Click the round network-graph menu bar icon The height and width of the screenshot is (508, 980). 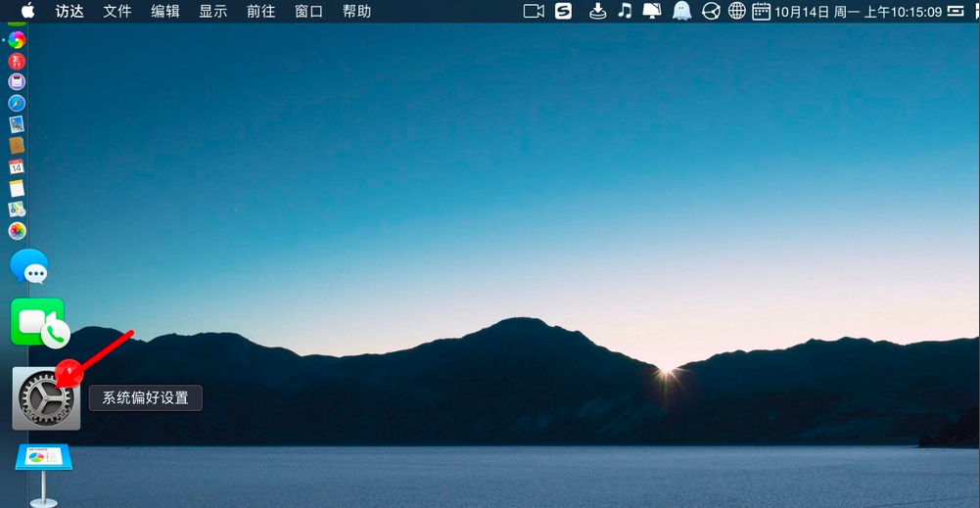pyautogui.click(x=711, y=11)
